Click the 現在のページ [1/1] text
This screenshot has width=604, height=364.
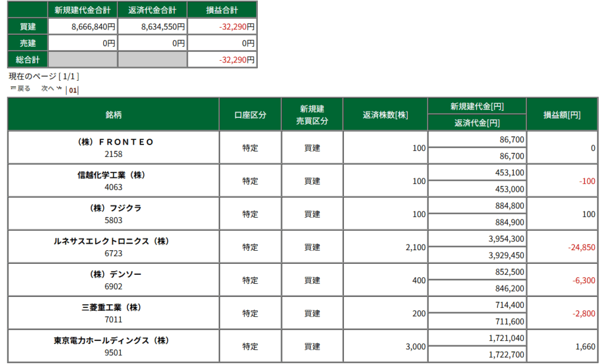pos(44,76)
